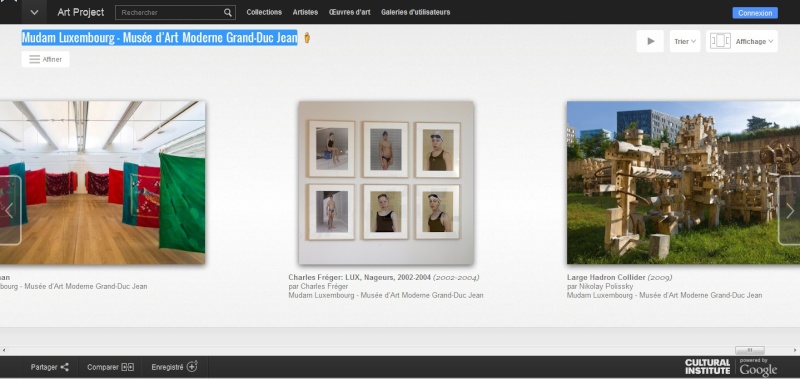The image size is (800, 379).
Task: Click Mudam Luxembourg link under Charles Fréger
Action: click(x=386, y=295)
